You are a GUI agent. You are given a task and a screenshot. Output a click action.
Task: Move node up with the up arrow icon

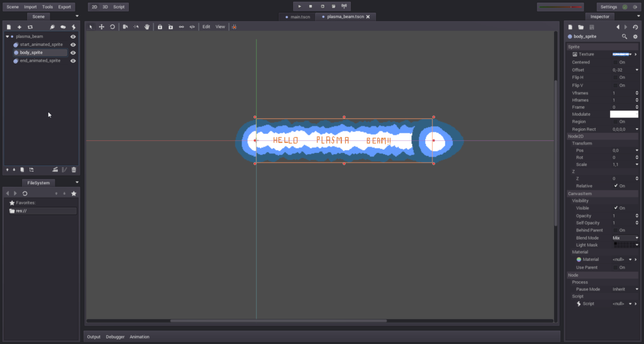[7, 170]
